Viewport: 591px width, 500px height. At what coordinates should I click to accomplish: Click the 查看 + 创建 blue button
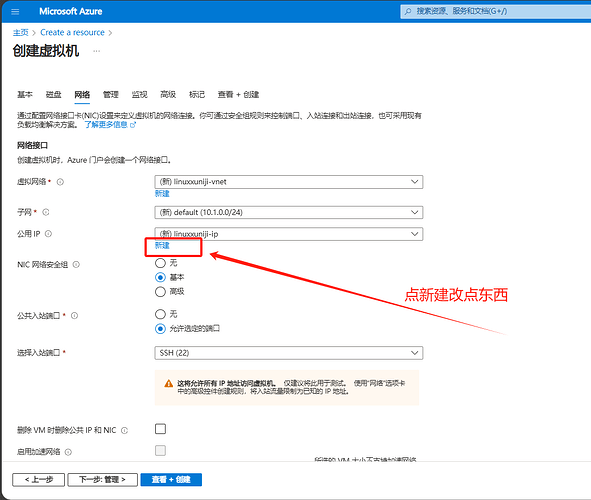coord(171,480)
